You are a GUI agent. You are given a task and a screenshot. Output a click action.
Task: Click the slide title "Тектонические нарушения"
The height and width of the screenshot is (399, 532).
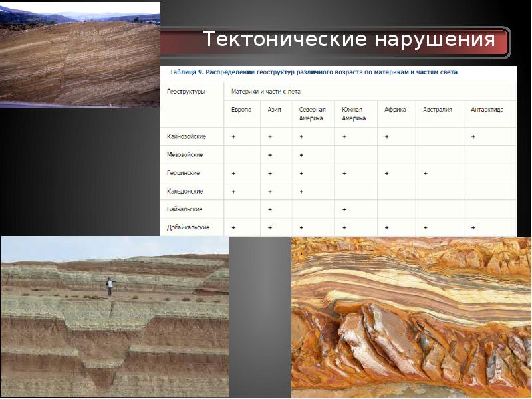[349, 40]
